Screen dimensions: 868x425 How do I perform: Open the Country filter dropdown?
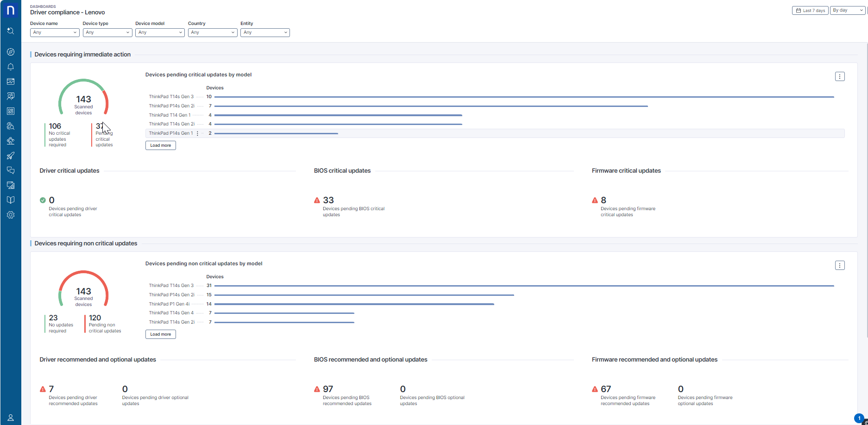pyautogui.click(x=213, y=32)
